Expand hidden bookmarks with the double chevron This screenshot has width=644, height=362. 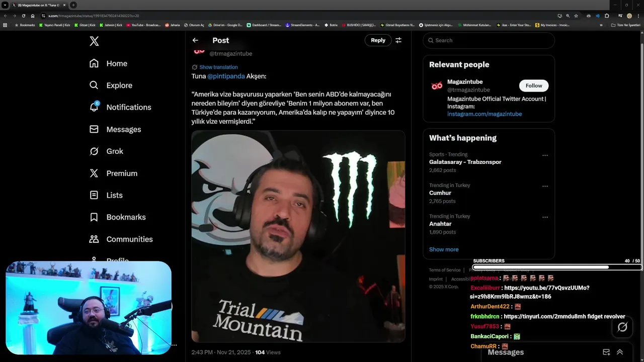pos(601,25)
